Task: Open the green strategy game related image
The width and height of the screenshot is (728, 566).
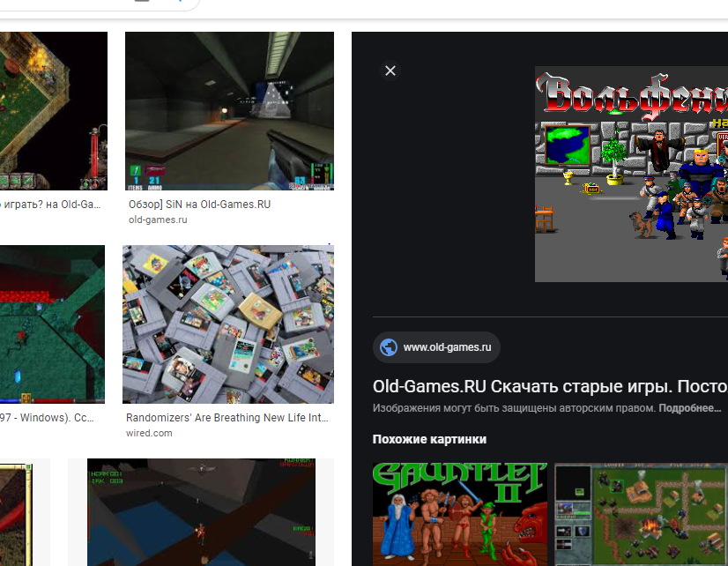Action: click(641, 514)
